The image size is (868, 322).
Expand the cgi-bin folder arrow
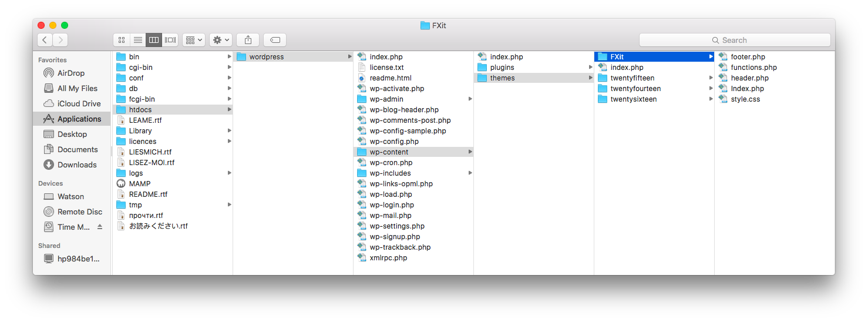tap(230, 68)
